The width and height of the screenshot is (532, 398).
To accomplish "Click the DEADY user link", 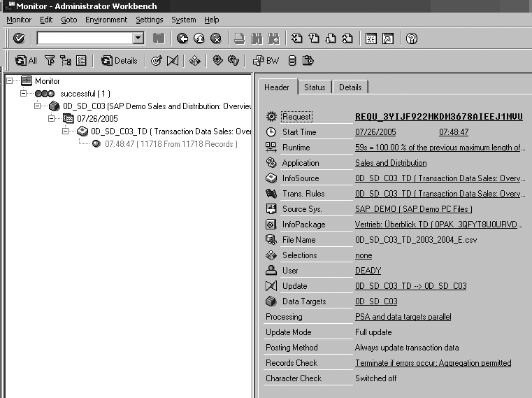I will tap(368, 271).
